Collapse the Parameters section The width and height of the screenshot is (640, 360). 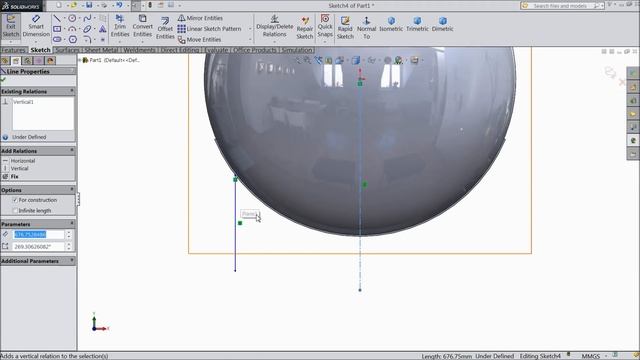(72, 224)
